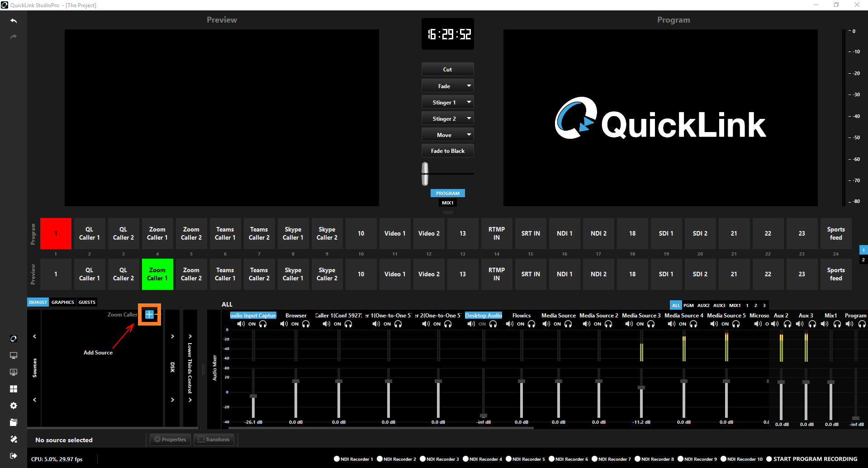Select Sports feed in the Preview row
The height and width of the screenshot is (468, 868).
[835, 274]
